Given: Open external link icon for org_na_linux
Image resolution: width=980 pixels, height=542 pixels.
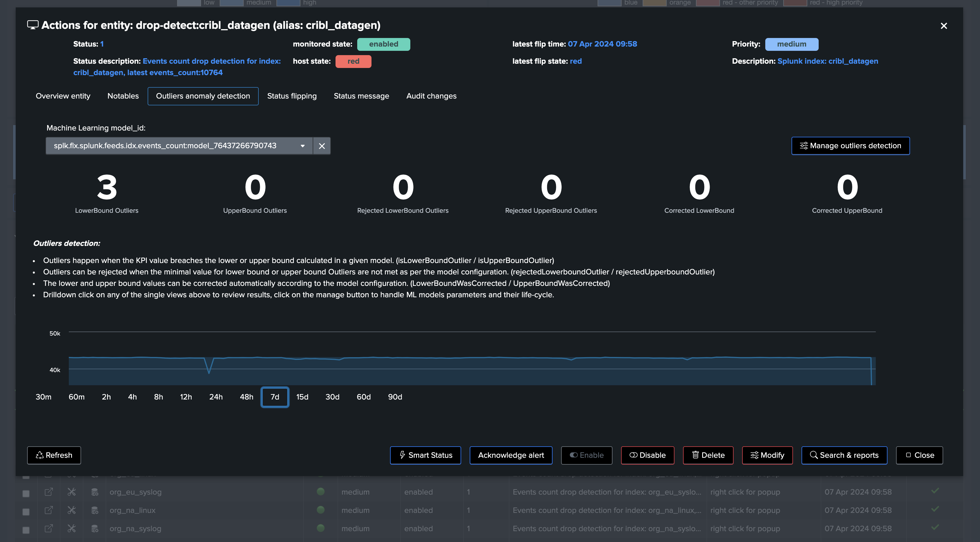Looking at the screenshot, I should point(49,510).
